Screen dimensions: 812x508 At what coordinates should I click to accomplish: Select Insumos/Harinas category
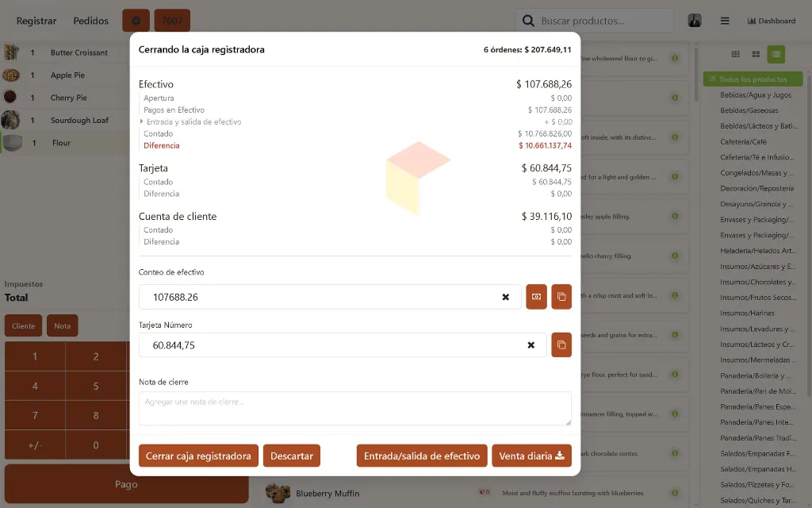(x=747, y=313)
